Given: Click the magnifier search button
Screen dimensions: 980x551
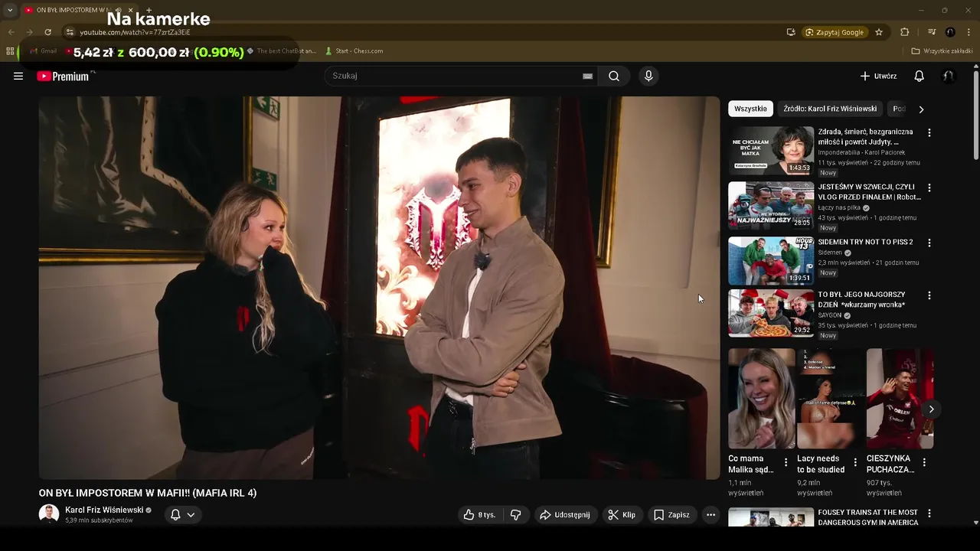Looking at the screenshot, I should pyautogui.click(x=614, y=76).
